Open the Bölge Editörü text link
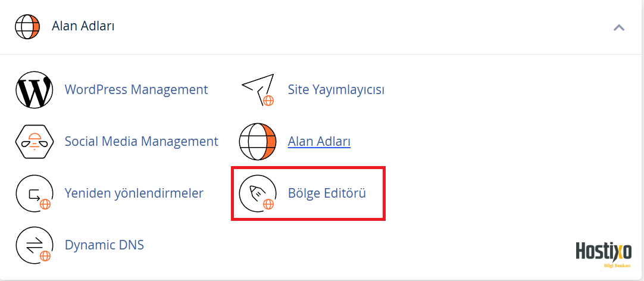Viewport: 644px width, 281px height. coord(326,193)
